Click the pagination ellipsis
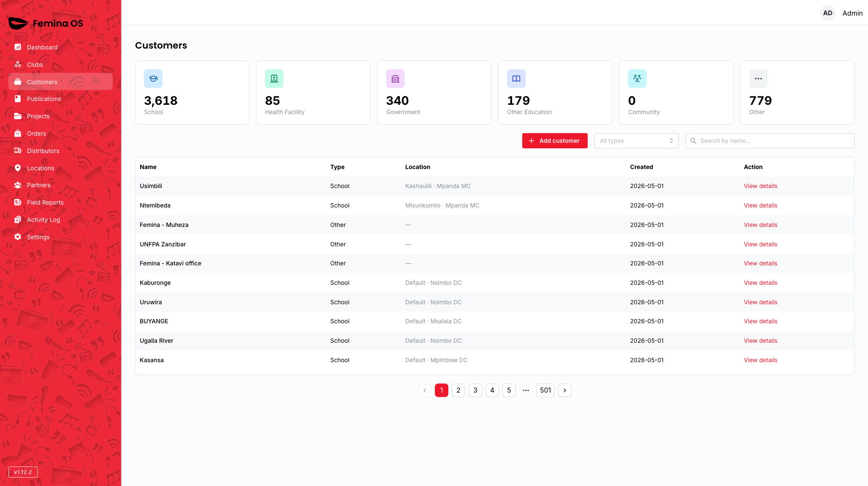 [526, 390]
